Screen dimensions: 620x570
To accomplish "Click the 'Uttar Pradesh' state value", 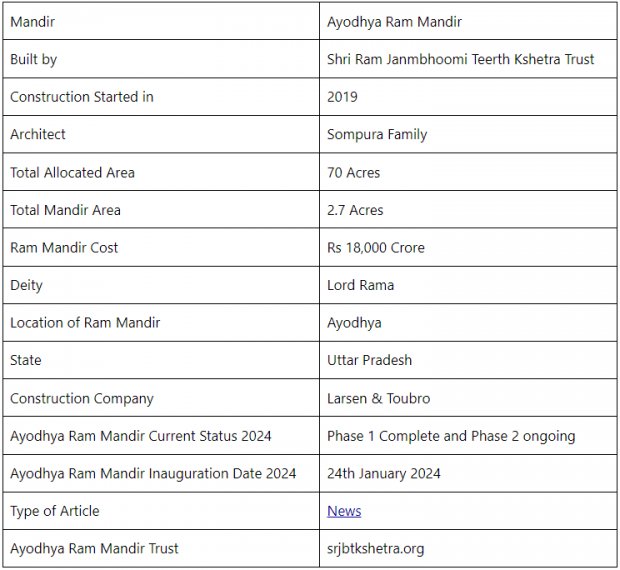I will click(x=369, y=360).
